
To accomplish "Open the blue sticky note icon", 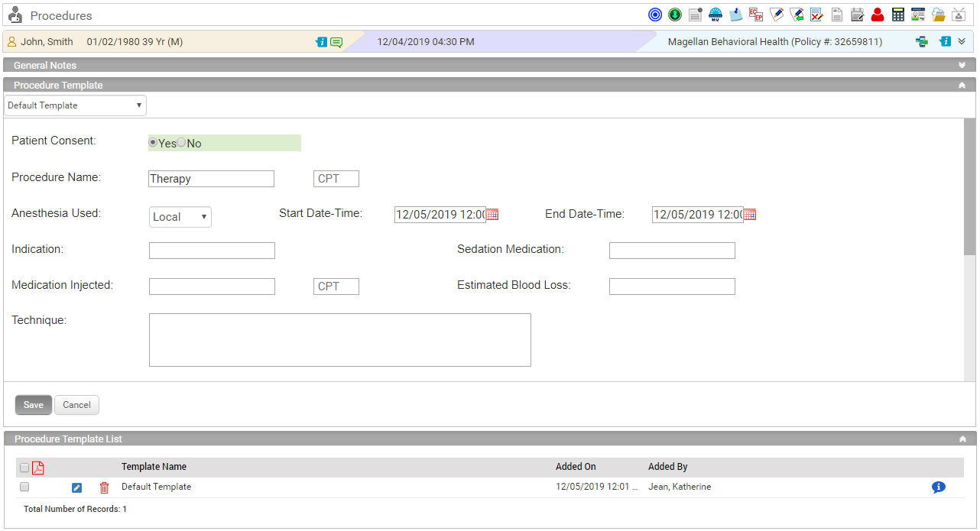I will coord(735,15).
